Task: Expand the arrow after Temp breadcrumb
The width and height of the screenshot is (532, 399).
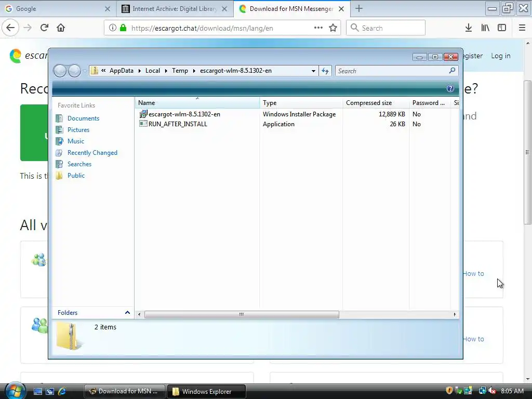Action: [x=194, y=71]
